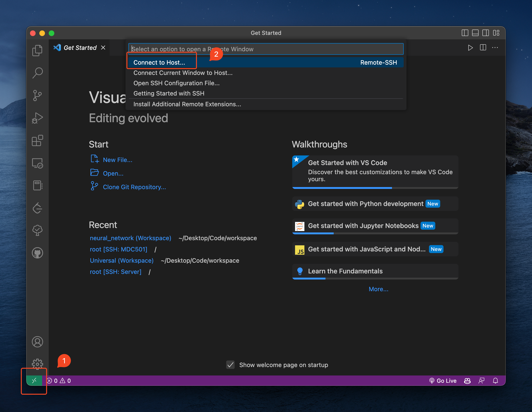
Task: Click the feedback icon in status bar
Action: point(481,381)
